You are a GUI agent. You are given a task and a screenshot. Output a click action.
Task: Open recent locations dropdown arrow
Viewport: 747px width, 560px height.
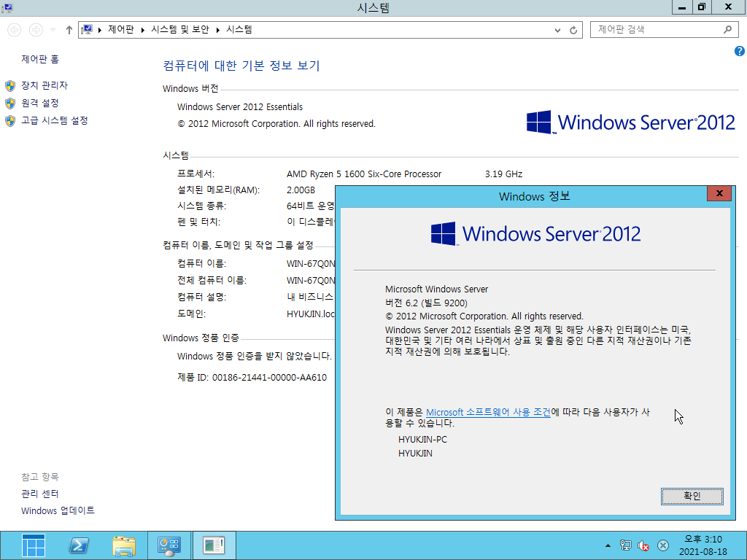tap(53, 30)
